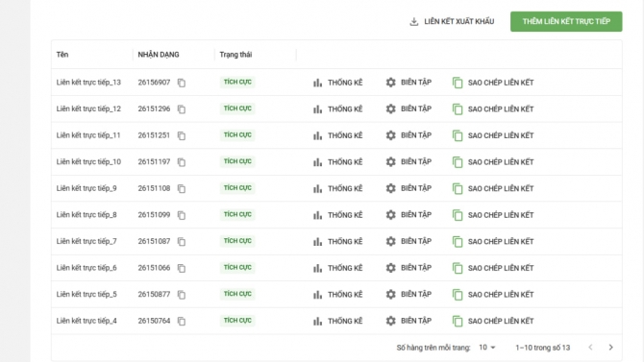Copy ID 26150877 with the copy icon

[x=182, y=295]
